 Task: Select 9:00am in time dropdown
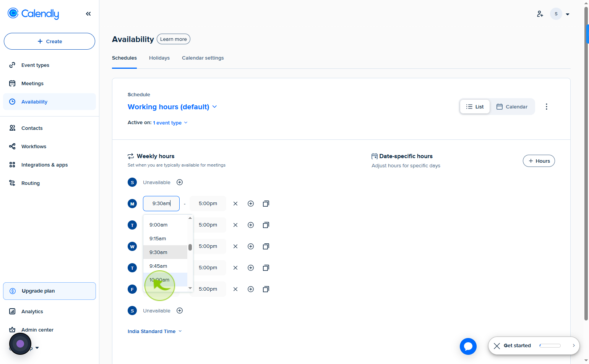[x=165, y=225]
